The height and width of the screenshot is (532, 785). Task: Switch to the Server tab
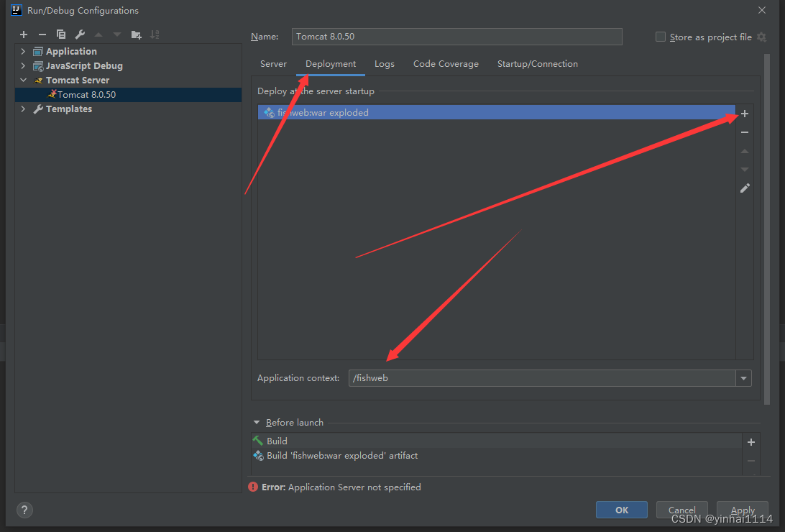pyautogui.click(x=273, y=64)
